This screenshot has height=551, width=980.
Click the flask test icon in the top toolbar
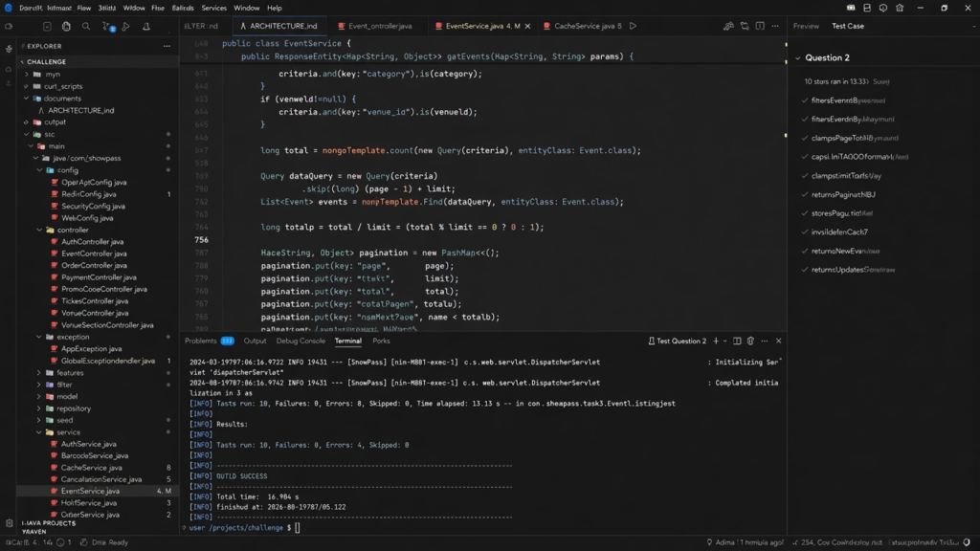[146, 26]
